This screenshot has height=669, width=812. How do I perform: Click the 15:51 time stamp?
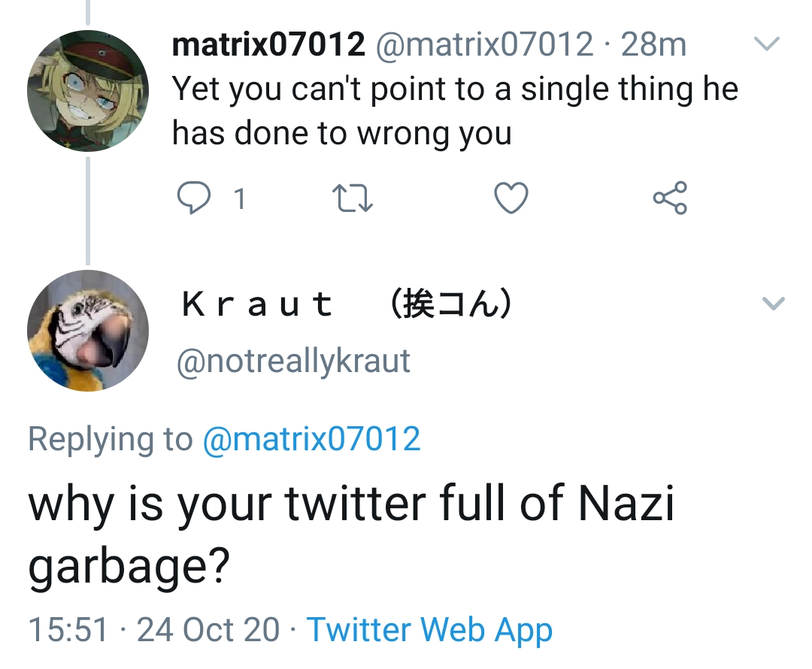point(68,629)
